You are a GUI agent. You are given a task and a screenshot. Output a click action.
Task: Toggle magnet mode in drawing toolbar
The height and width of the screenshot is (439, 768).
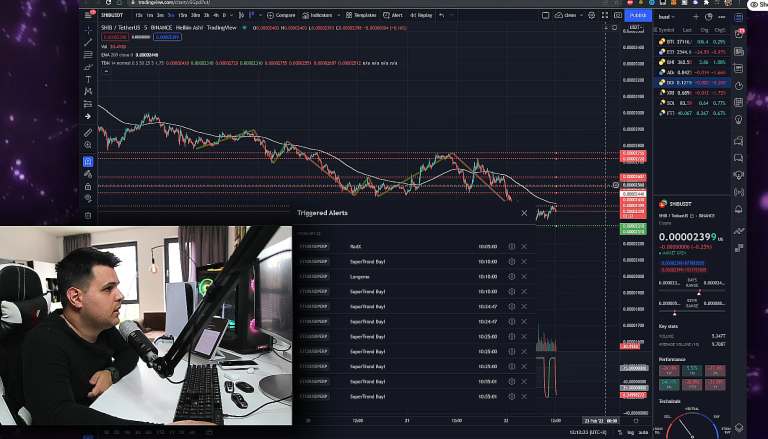[x=88, y=161]
